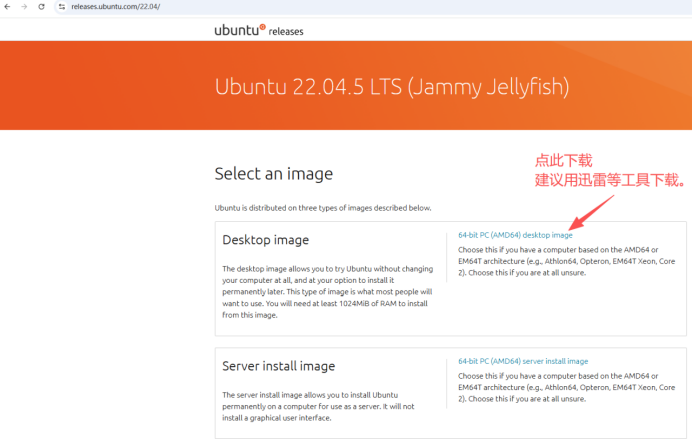Reload the page with refresh icon

coord(41,7)
